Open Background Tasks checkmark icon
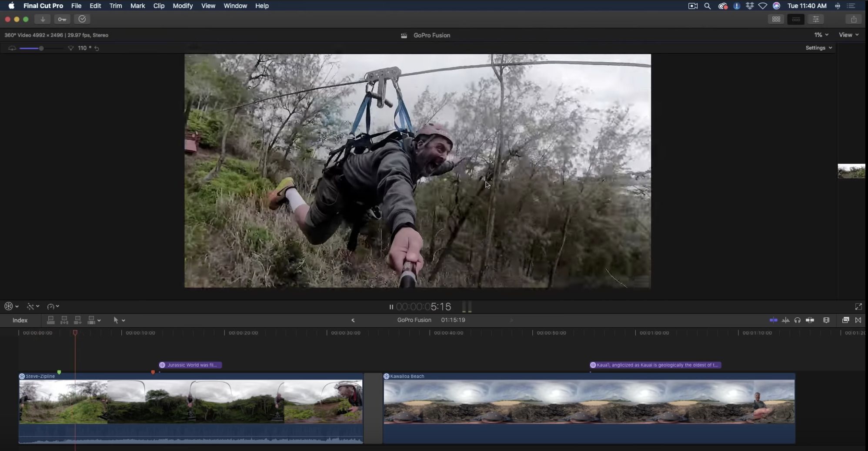This screenshot has width=868, height=451. coord(82,19)
